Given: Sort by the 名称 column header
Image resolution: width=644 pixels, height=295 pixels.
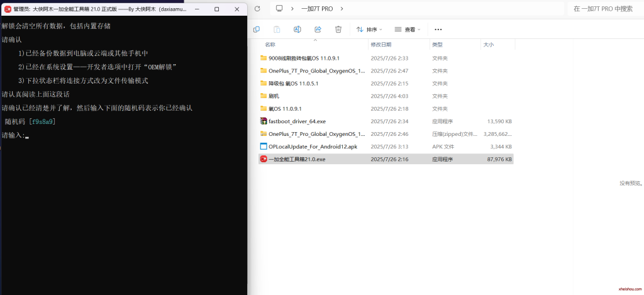Looking at the screenshot, I should [x=270, y=45].
